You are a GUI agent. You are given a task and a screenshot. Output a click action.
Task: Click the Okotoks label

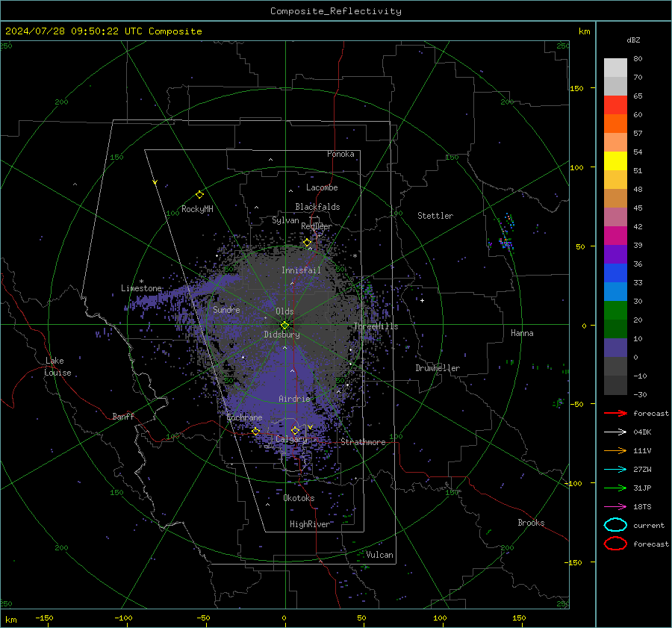click(x=299, y=498)
